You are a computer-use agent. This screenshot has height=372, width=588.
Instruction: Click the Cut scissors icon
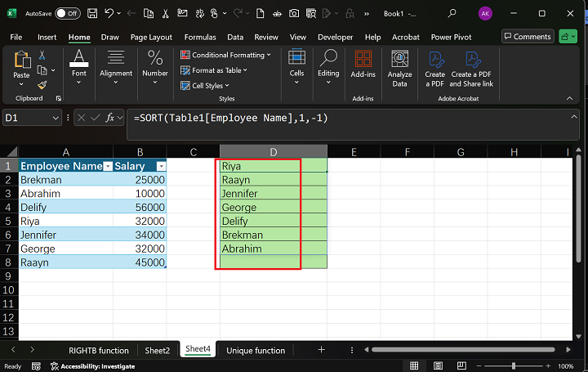coord(42,55)
